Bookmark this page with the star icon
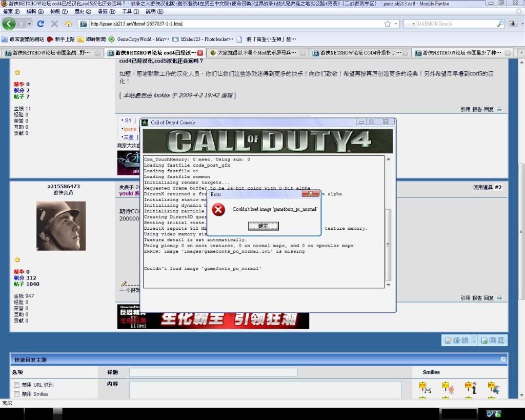 click(x=388, y=24)
